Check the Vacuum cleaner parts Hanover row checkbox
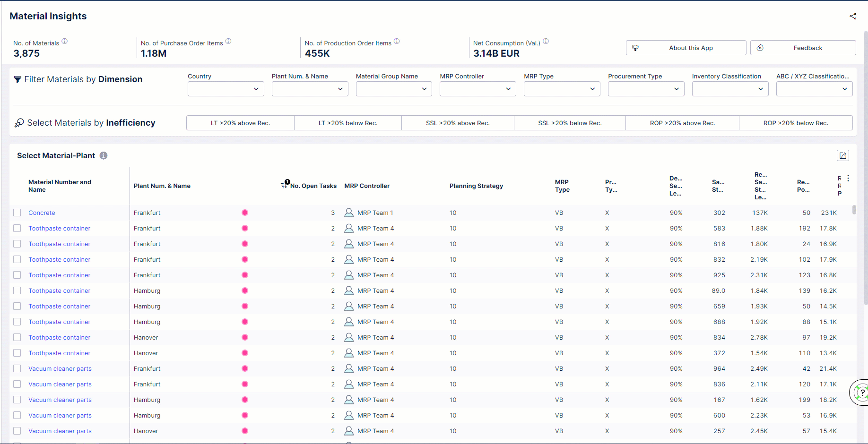This screenshot has width=868, height=444. [17, 431]
